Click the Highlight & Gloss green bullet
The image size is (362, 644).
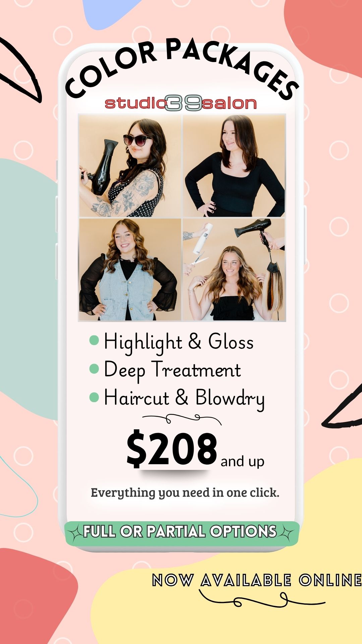[x=94, y=341]
